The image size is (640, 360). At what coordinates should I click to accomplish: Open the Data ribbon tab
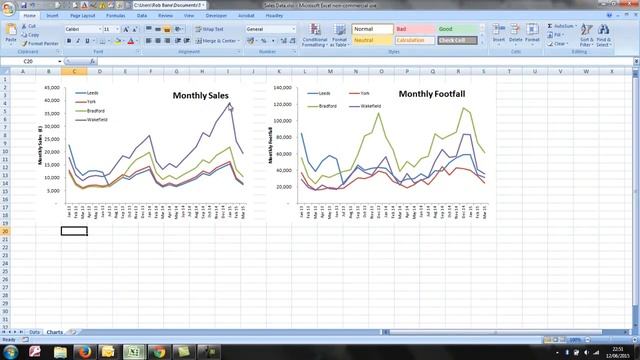point(142,16)
